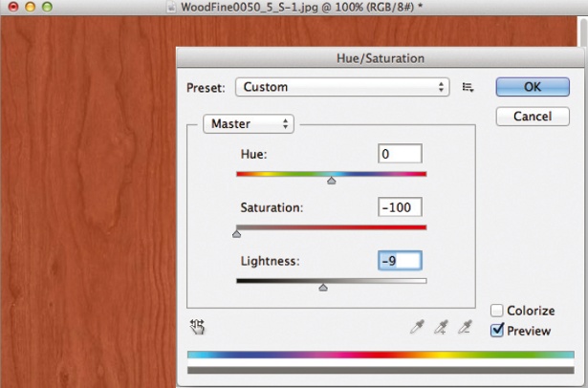Select the Subtract from Sample eyedropper
588x388 pixels.
click(465, 327)
